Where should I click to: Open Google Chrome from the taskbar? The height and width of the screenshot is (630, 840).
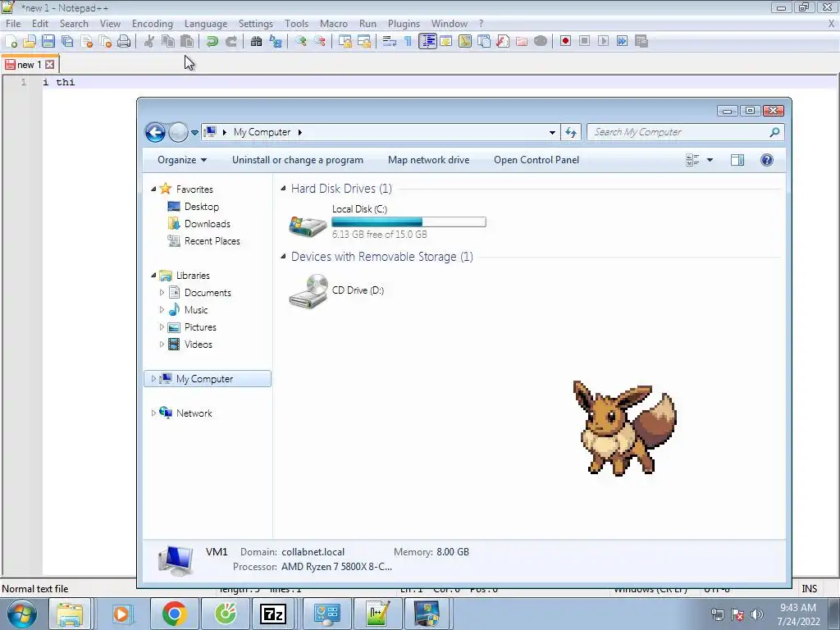tap(175, 614)
